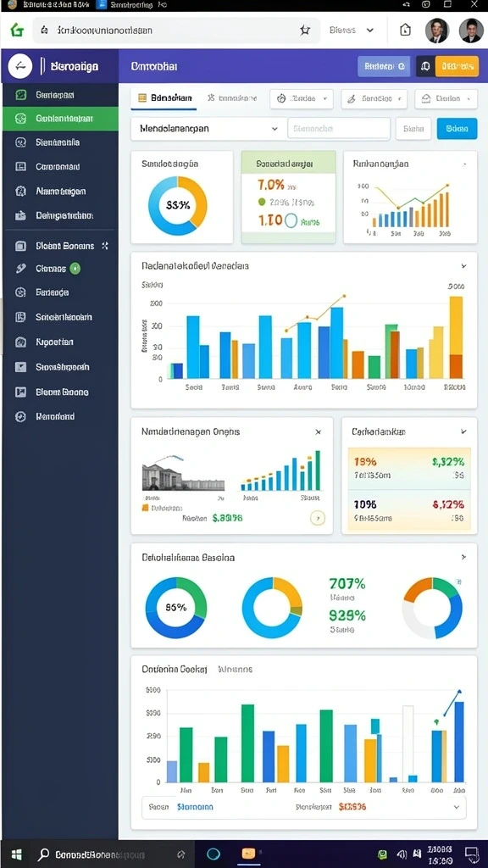Click green badge beside Clorace sidebar item
The image size is (488, 868).
coord(75,269)
